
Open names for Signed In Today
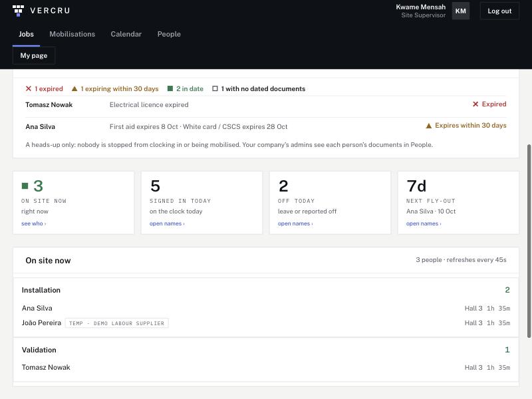(x=167, y=223)
